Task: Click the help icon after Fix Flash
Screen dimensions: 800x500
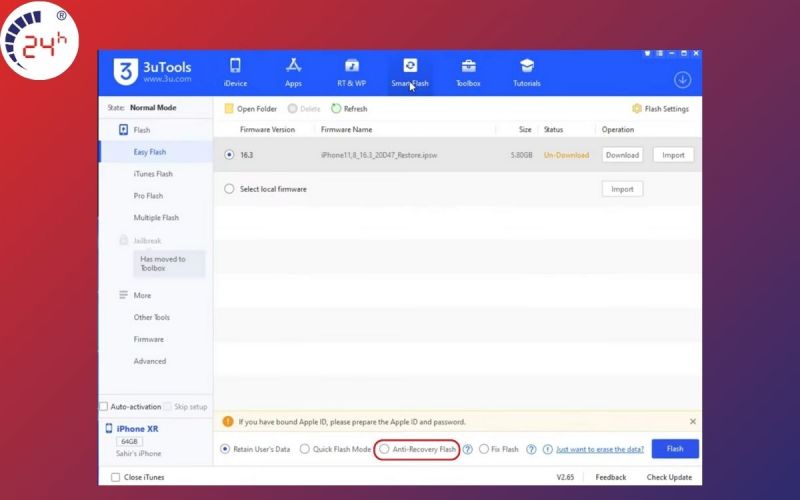Action: tap(531, 449)
